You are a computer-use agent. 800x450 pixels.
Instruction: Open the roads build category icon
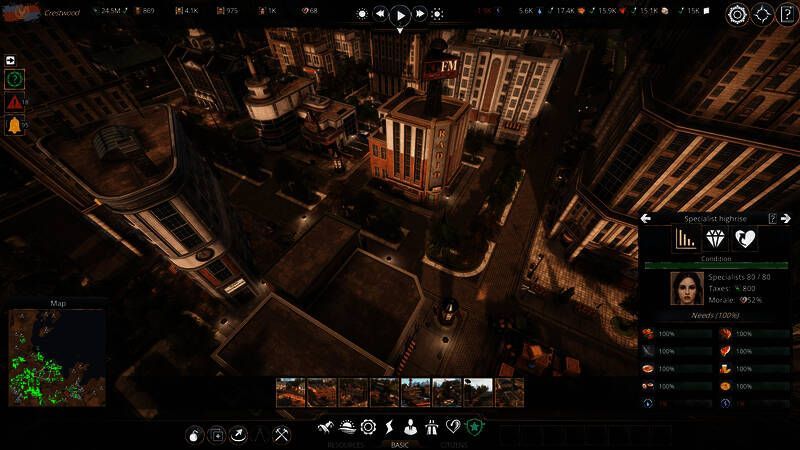(431, 427)
